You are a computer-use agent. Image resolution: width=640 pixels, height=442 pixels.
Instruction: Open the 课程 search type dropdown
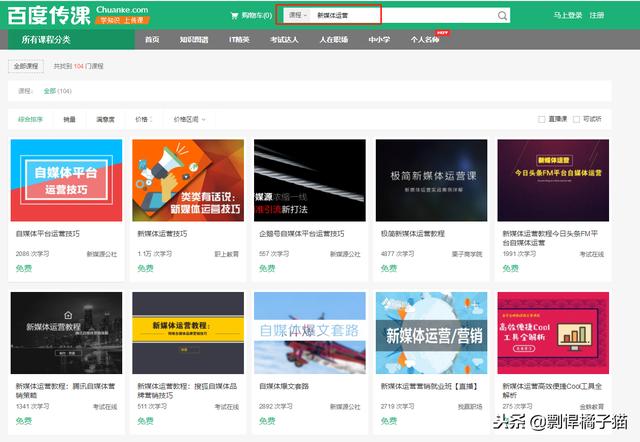pyautogui.click(x=298, y=15)
